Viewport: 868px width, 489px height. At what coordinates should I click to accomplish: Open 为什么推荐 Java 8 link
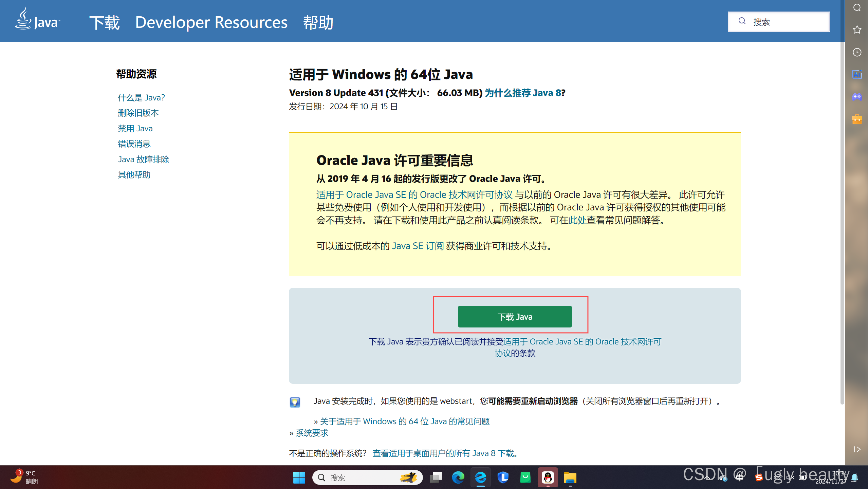coord(523,93)
